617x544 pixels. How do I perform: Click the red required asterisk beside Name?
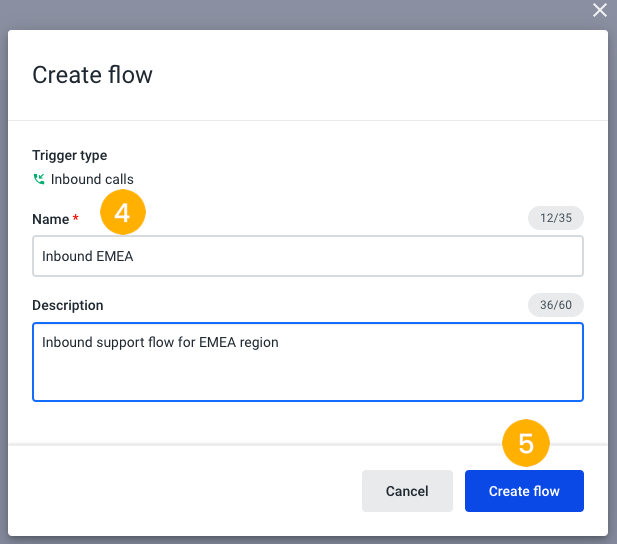[76, 220]
